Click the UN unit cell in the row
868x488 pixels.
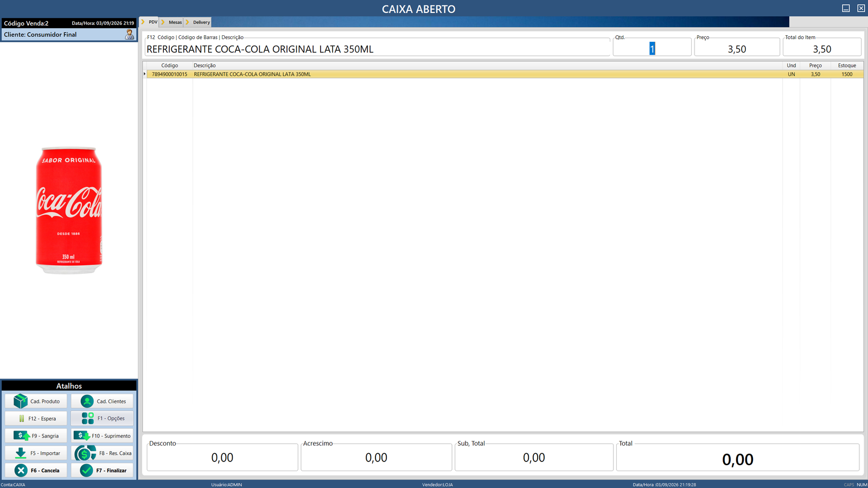tap(792, 74)
